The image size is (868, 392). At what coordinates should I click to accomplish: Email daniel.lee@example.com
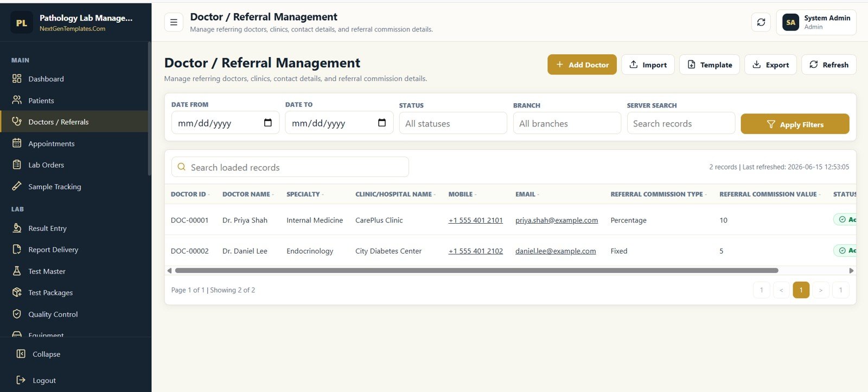coord(556,251)
